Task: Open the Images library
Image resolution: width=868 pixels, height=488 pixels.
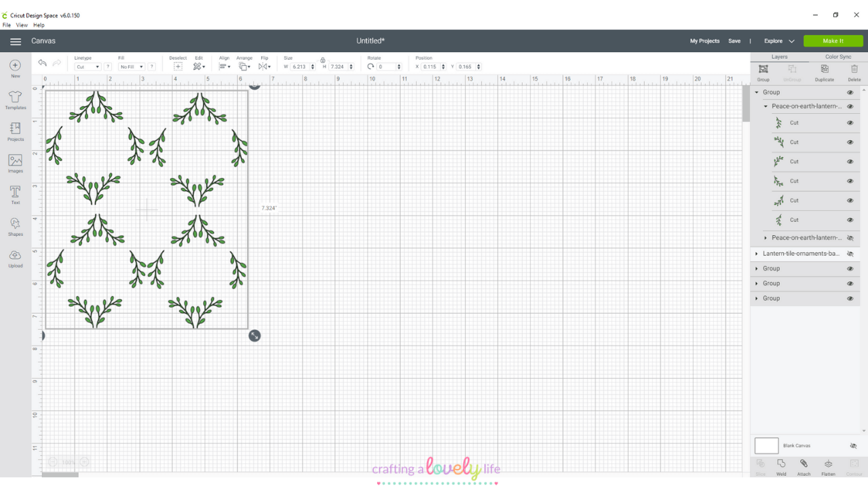Action: [16, 163]
